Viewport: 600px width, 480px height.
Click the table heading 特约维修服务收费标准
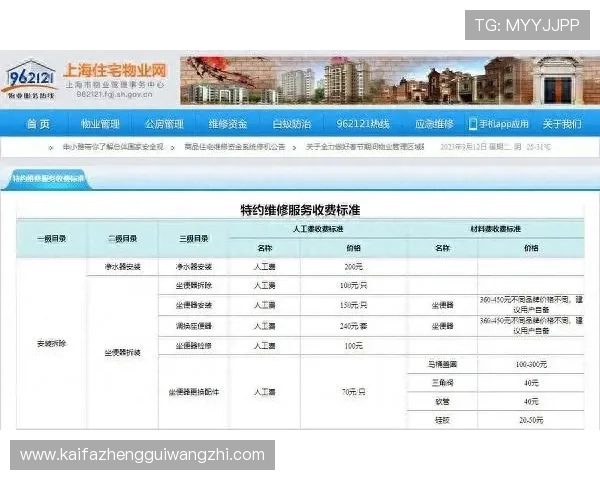300,210
